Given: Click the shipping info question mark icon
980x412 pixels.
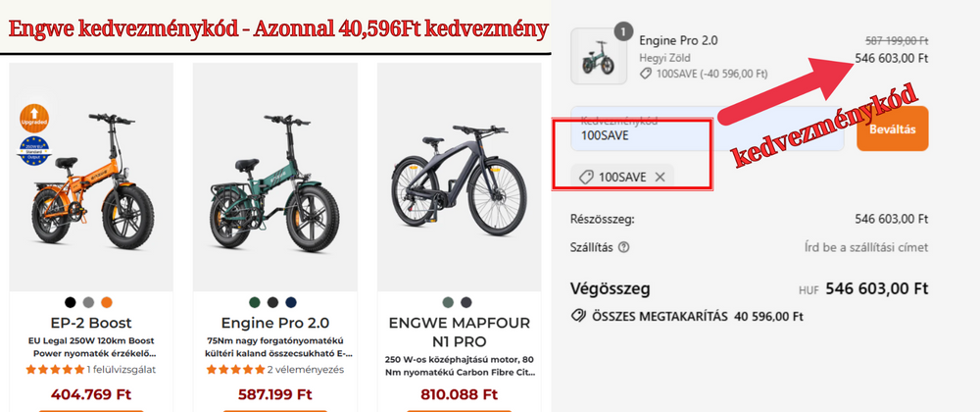Looking at the screenshot, I should tap(624, 248).
